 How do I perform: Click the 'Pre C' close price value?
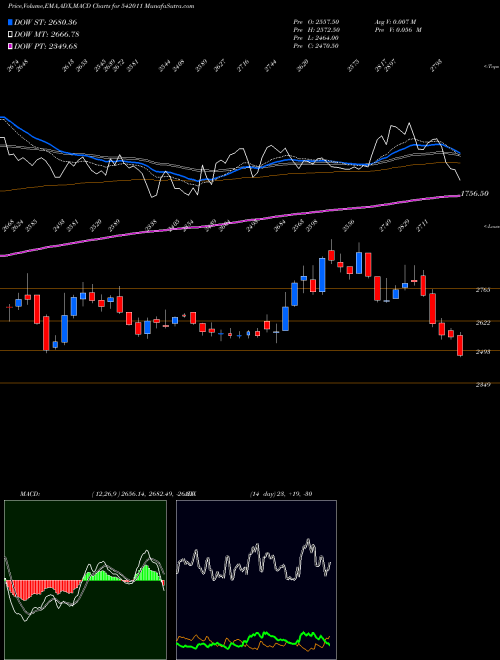point(316,46)
